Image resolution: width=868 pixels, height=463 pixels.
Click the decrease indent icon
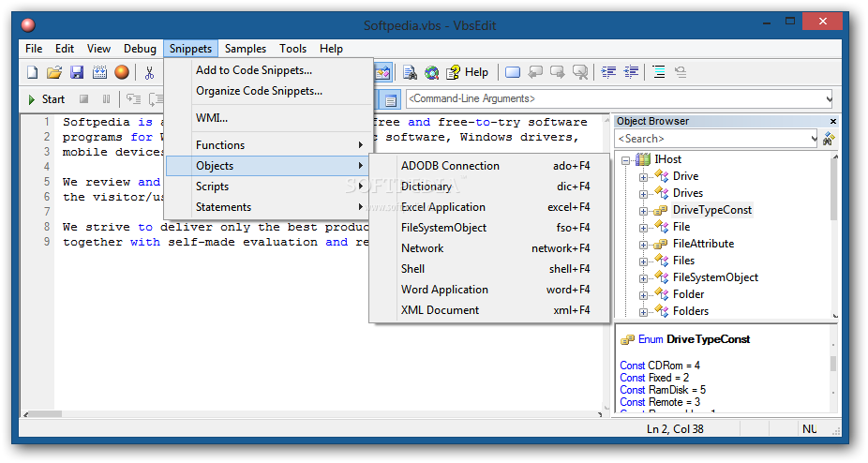(631, 72)
